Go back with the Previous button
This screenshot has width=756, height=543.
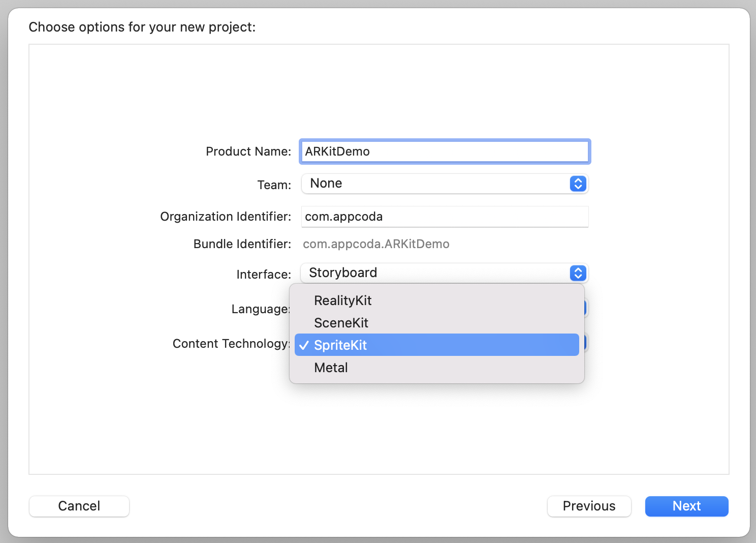point(589,506)
